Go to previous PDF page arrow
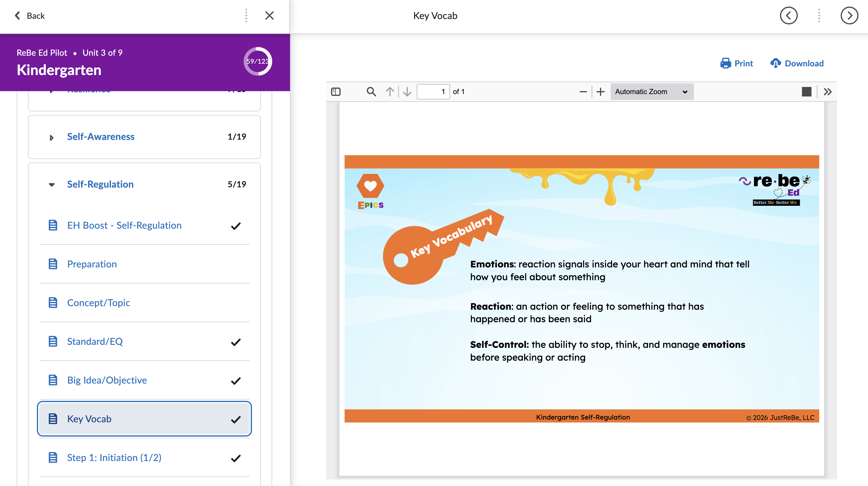Image resolution: width=868 pixels, height=486 pixels. [x=390, y=92]
